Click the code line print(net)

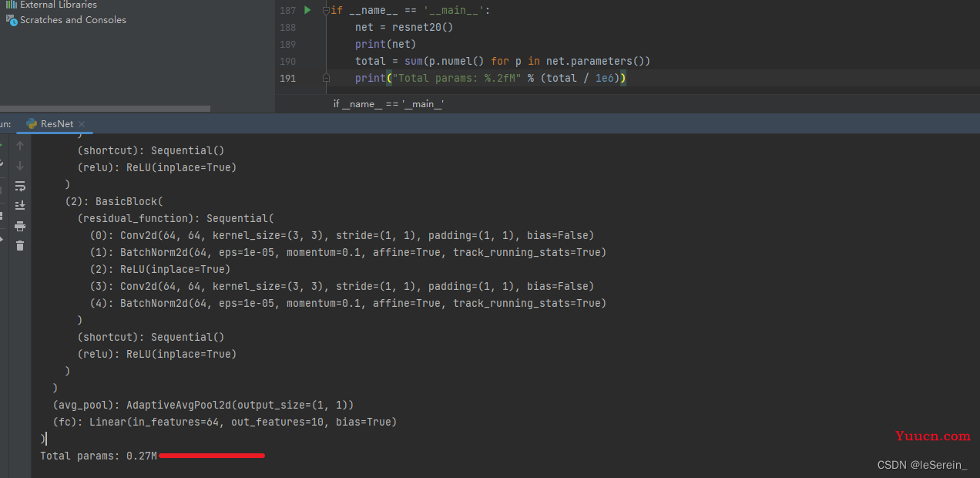click(385, 44)
